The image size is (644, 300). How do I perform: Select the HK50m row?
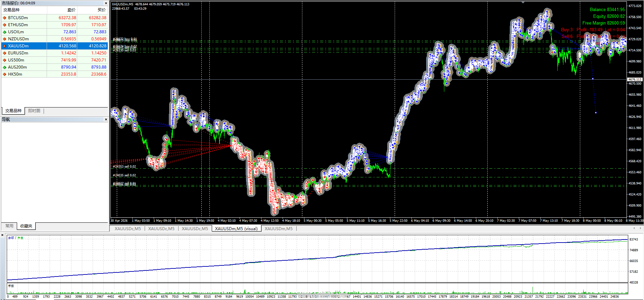click(x=55, y=74)
